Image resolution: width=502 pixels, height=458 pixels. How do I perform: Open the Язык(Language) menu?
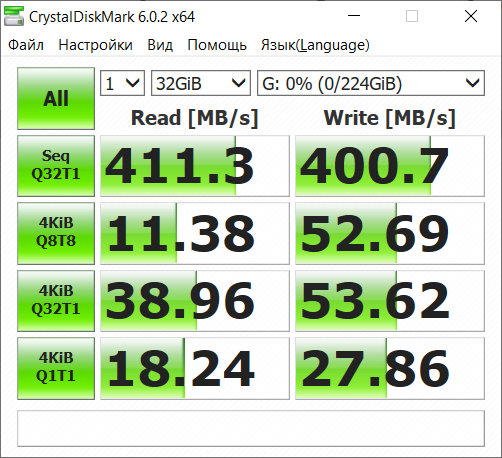pyautogui.click(x=315, y=45)
